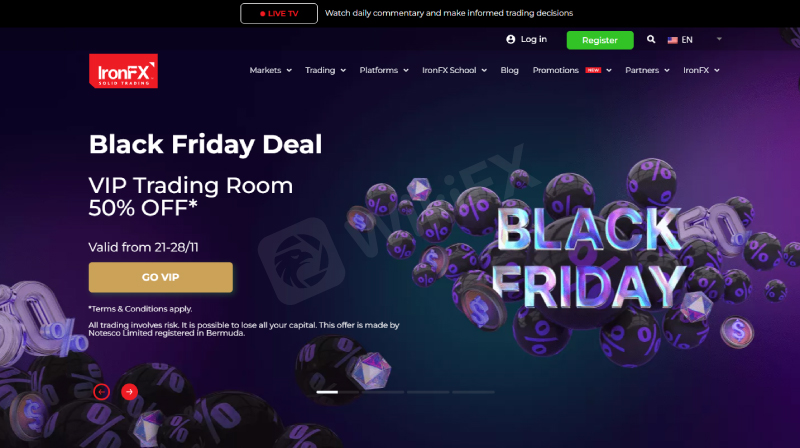Open the Partners menu

647,70
